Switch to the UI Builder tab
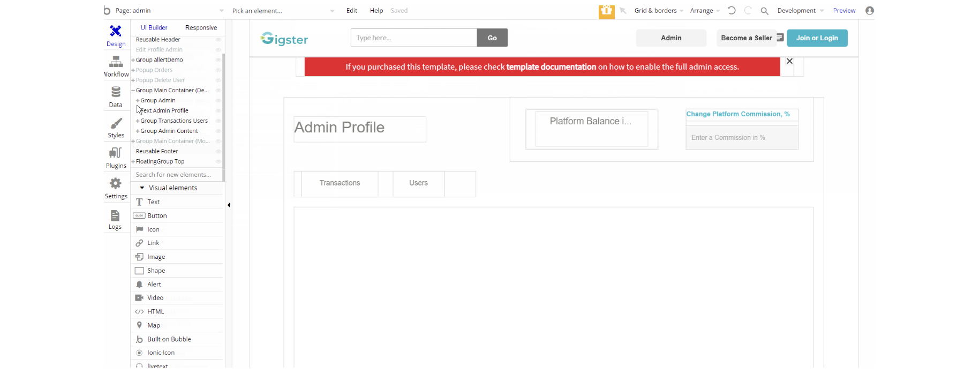This screenshot has width=980, height=372. pyautogui.click(x=154, y=28)
